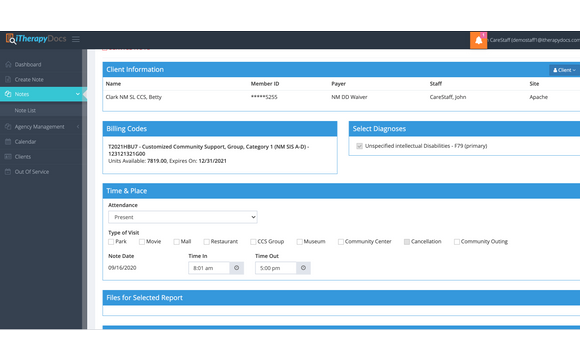
Task: Check the Park visit type
Action: (111, 242)
